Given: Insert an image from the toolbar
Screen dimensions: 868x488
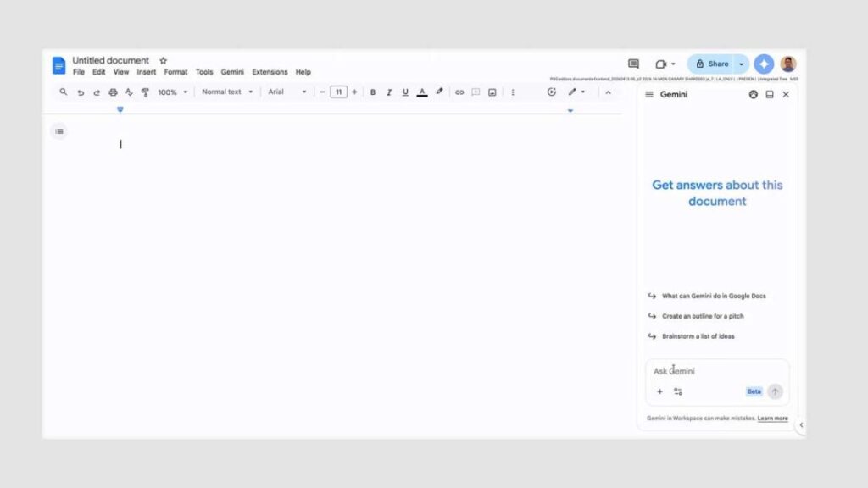Looking at the screenshot, I should [492, 92].
